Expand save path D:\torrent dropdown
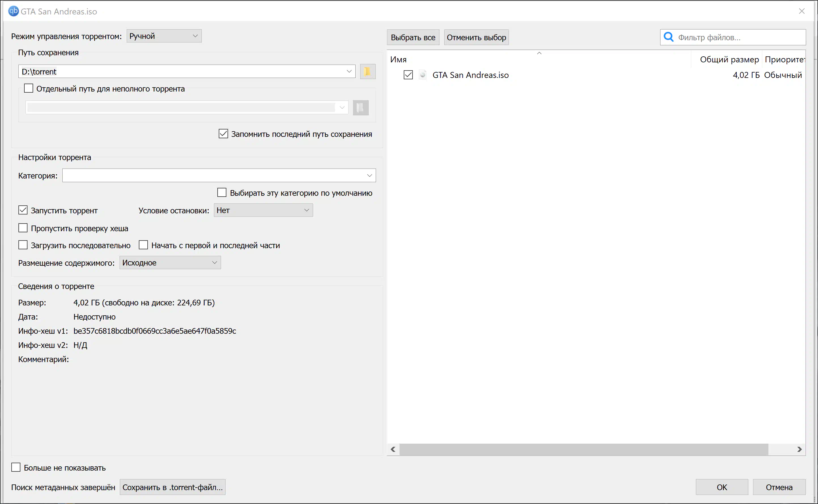The width and height of the screenshot is (818, 504). [x=349, y=71]
